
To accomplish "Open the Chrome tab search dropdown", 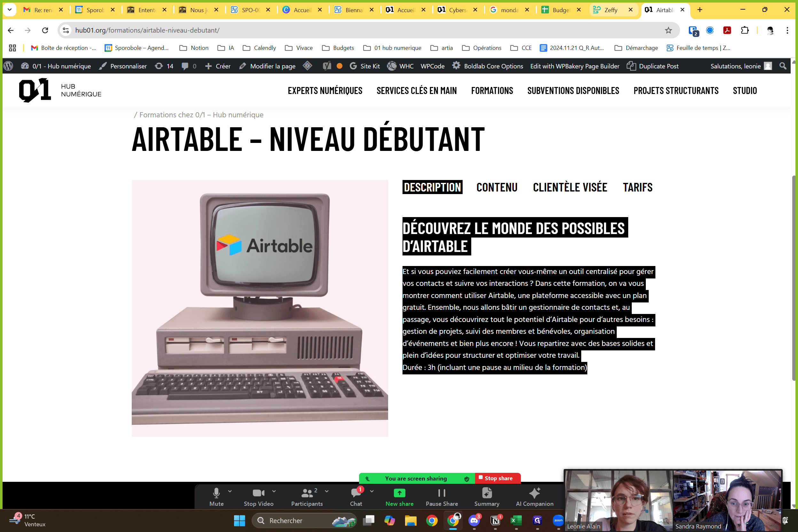I will tap(10, 10).
